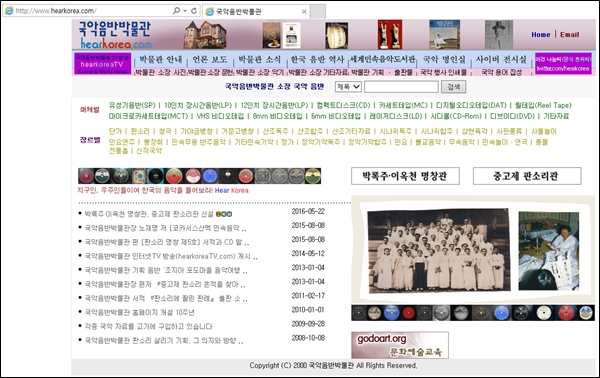
Task: Click the Home link in header
Action: pos(541,34)
